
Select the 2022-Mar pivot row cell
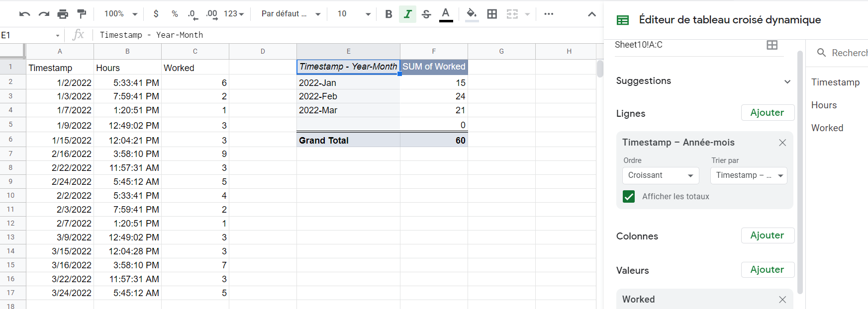click(x=348, y=110)
